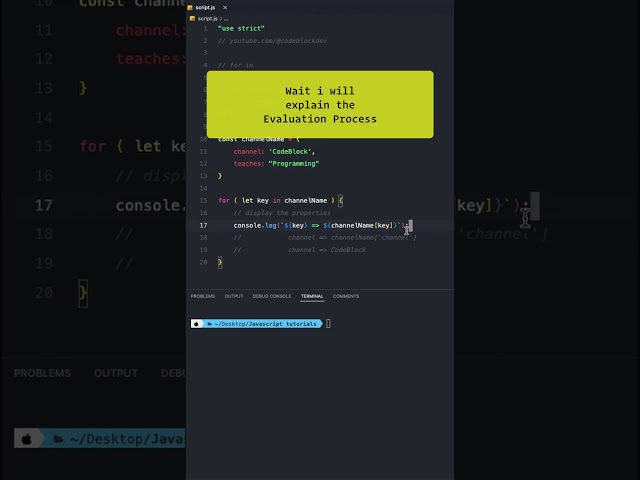The image size is (640, 480).
Task: Click the for keyword on line 15
Action: tap(224, 200)
